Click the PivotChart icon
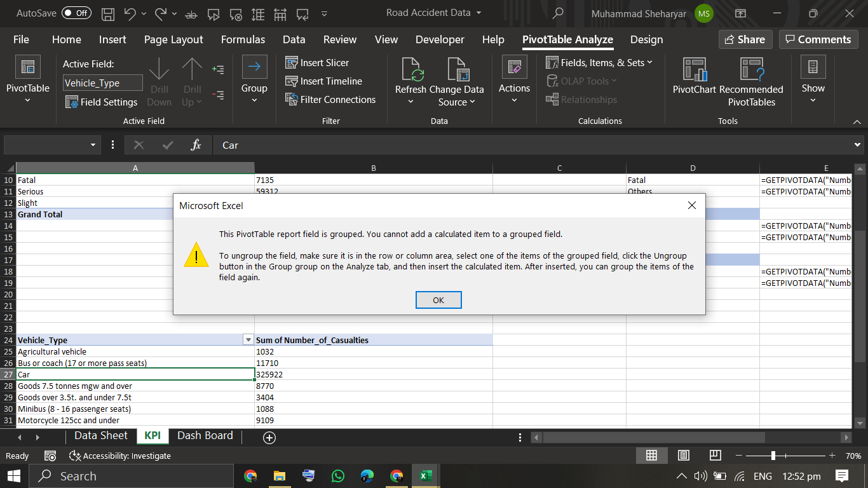 pos(695,69)
